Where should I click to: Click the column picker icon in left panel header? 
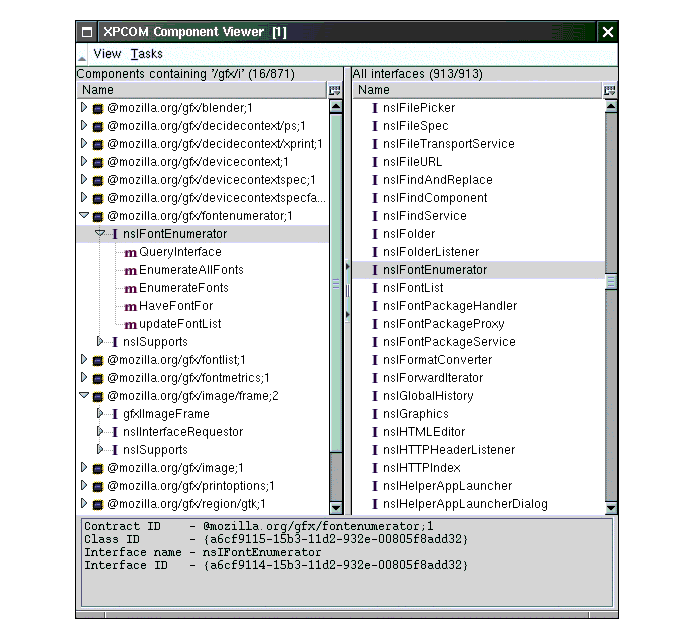pos(335,90)
